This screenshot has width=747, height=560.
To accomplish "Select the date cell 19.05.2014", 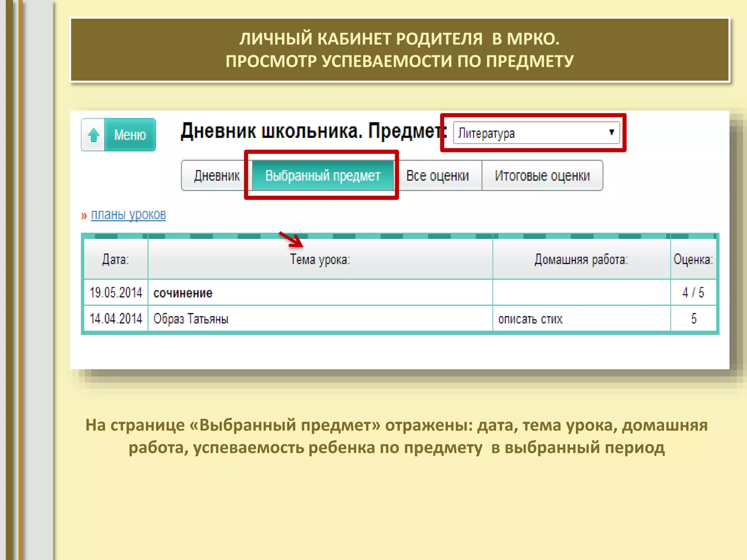I will pyautogui.click(x=116, y=292).
